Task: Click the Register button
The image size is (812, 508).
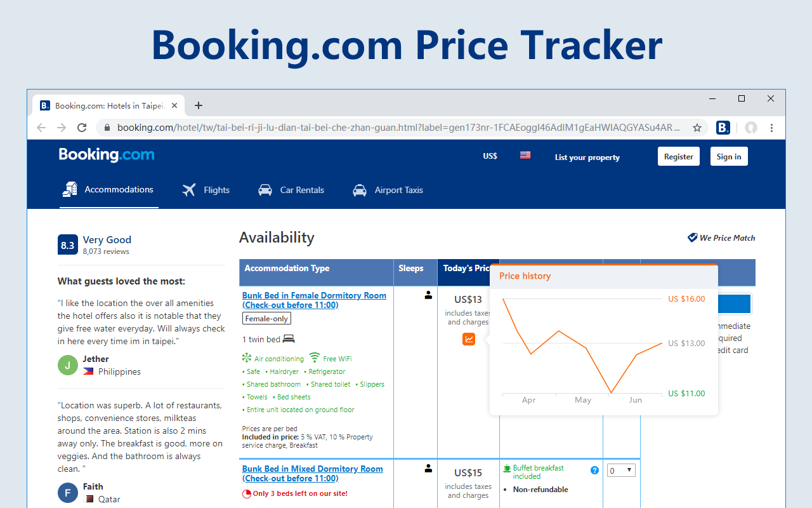Action: click(678, 156)
